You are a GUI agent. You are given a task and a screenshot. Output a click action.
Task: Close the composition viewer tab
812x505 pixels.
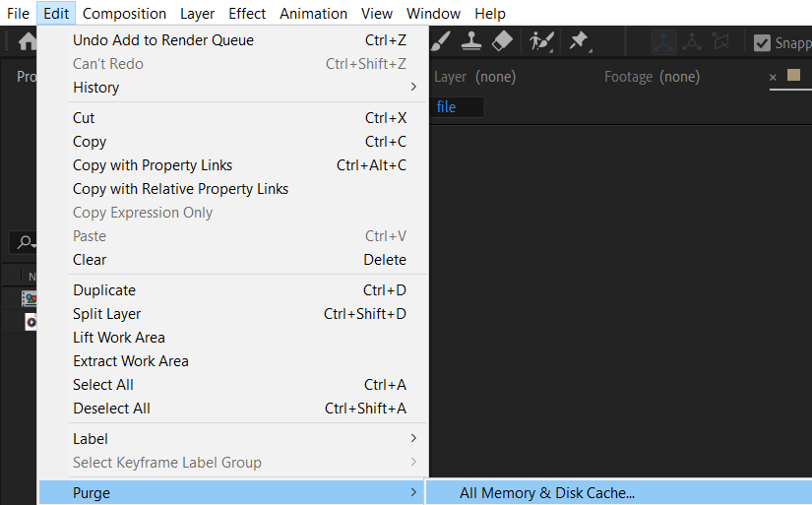click(x=773, y=77)
